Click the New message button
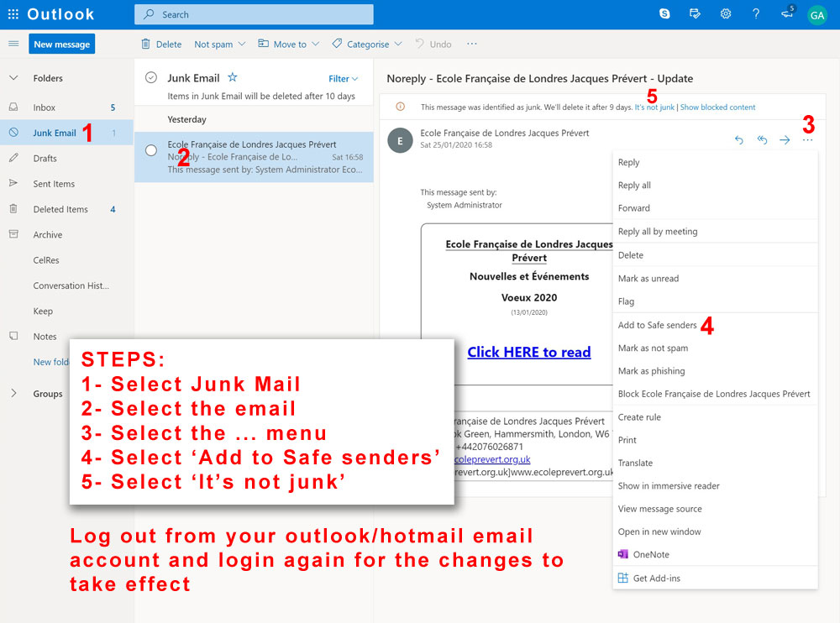Screen dimensions: 840x623 (61, 44)
